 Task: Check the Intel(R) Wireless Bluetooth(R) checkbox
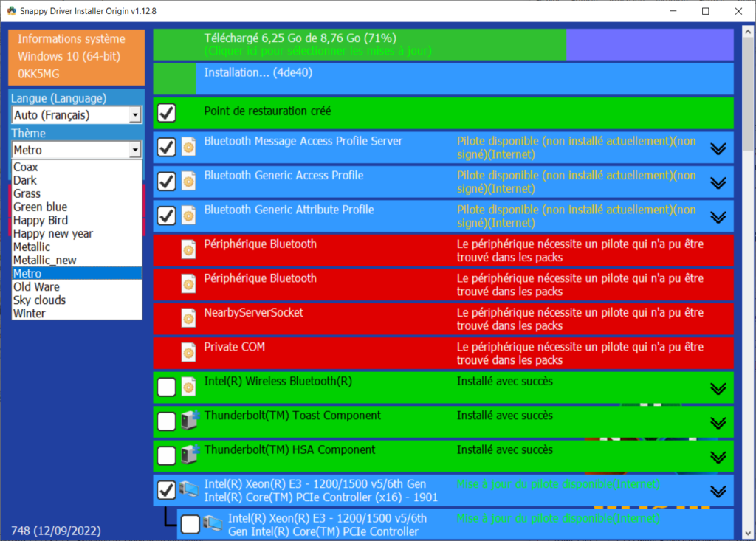[167, 387]
